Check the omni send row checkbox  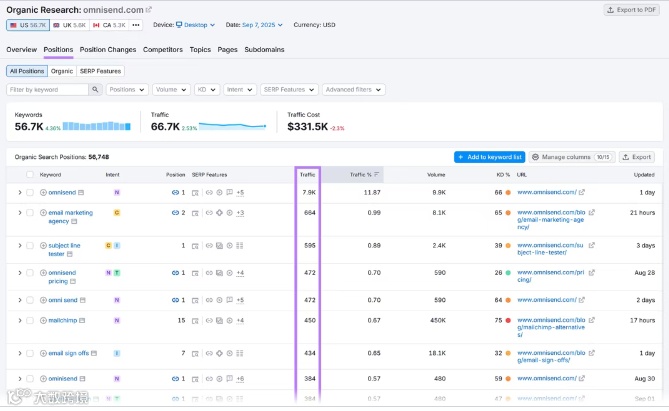[x=29, y=300]
